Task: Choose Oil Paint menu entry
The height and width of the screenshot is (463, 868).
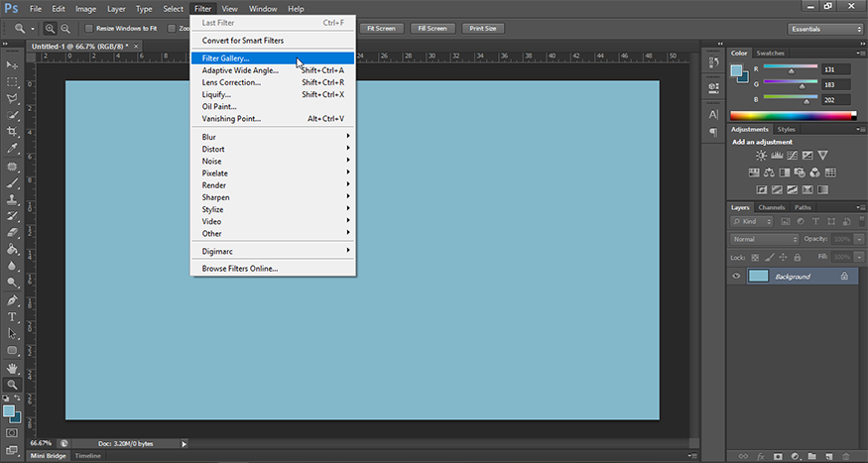Action: 273,107
